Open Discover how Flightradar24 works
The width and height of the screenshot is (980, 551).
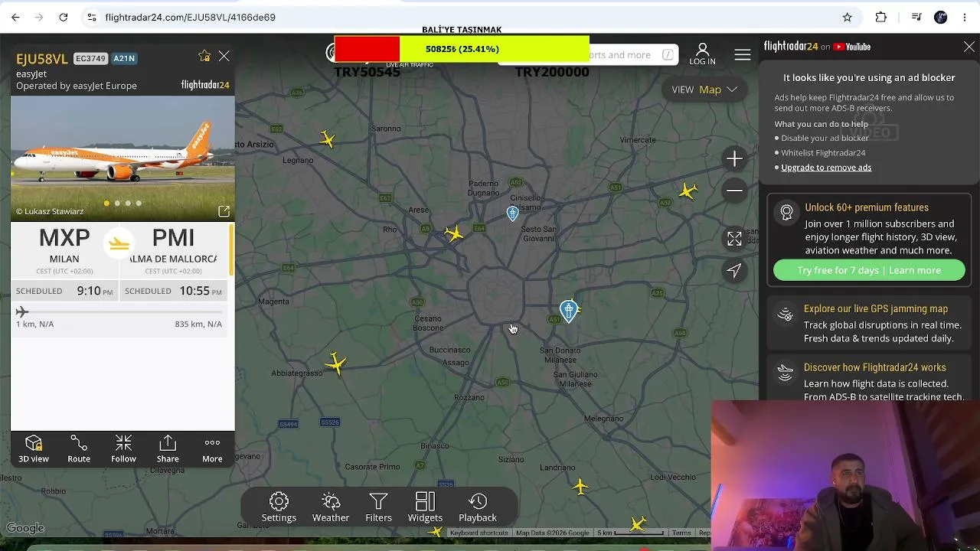875,367
